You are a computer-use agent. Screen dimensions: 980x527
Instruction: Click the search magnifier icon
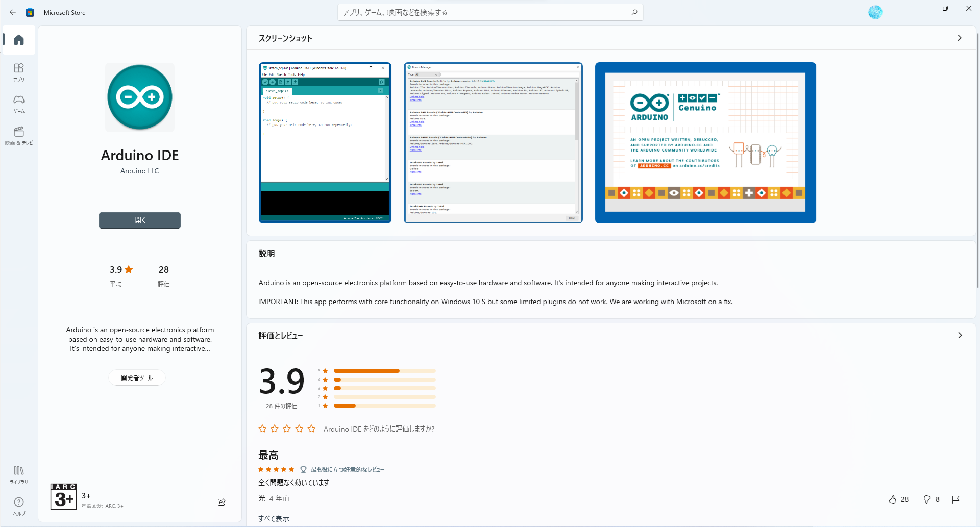click(634, 12)
